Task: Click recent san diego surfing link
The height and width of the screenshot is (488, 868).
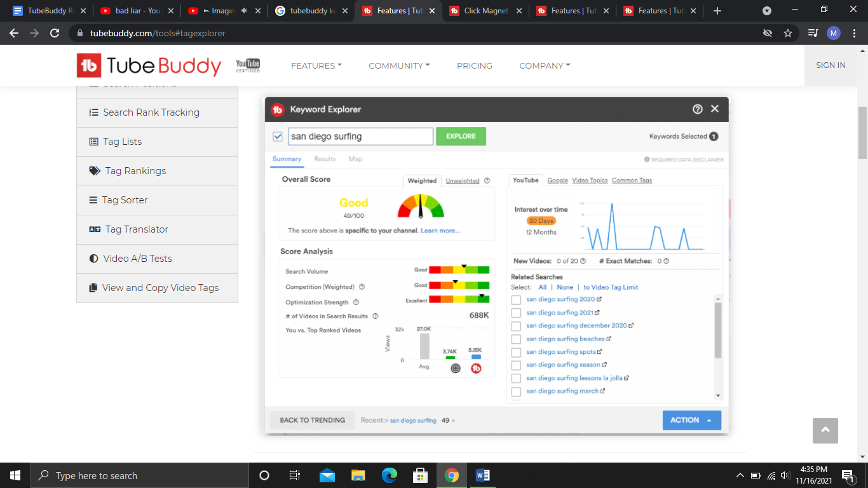Action: pos(413,421)
